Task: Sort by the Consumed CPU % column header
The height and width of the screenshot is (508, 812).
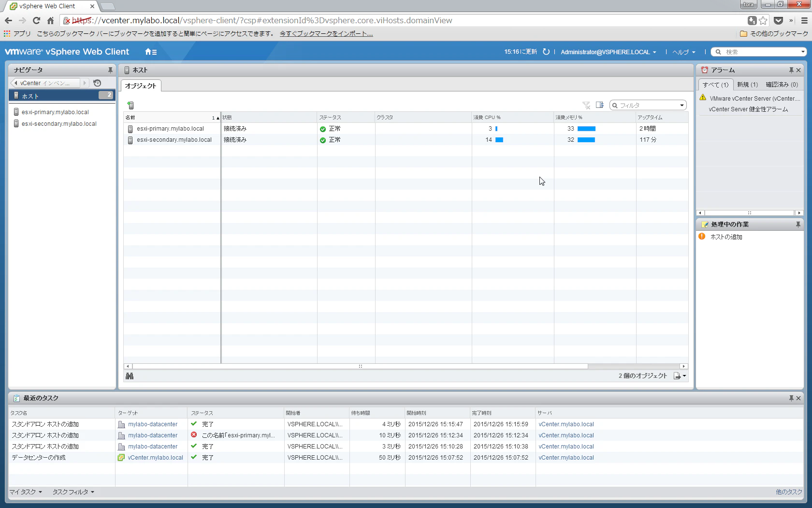Action: 513,118
